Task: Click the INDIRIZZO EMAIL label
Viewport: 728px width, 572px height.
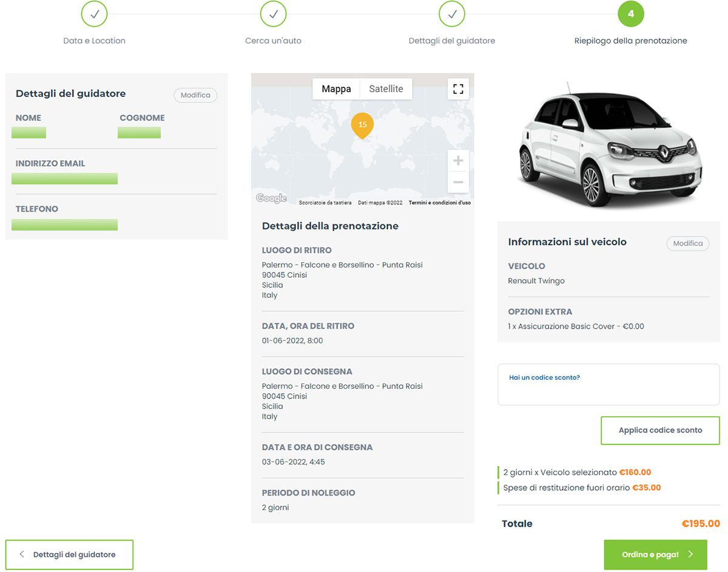Action: tap(50, 164)
